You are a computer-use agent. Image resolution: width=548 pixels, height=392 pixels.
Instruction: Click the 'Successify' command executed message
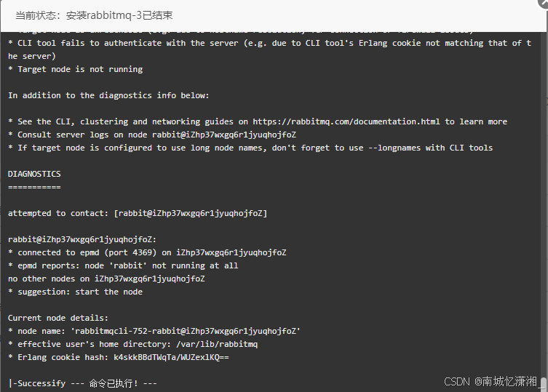click(x=83, y=383)
